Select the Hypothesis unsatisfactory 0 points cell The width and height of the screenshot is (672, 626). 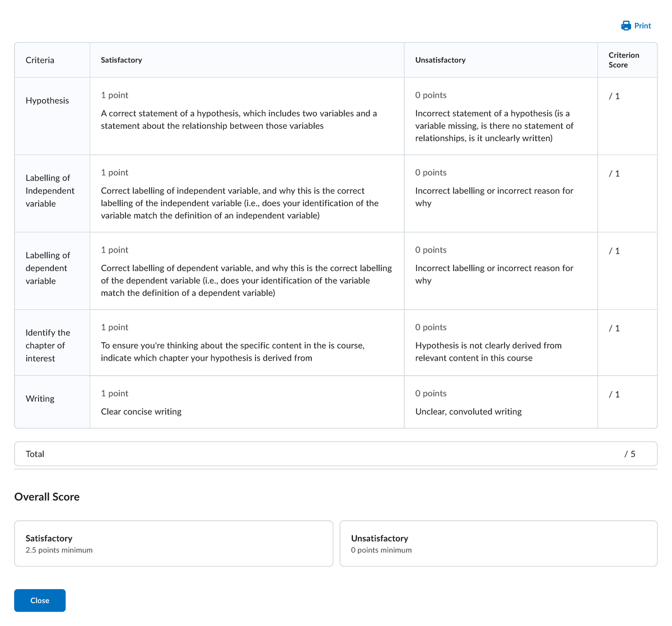point(500,116)
